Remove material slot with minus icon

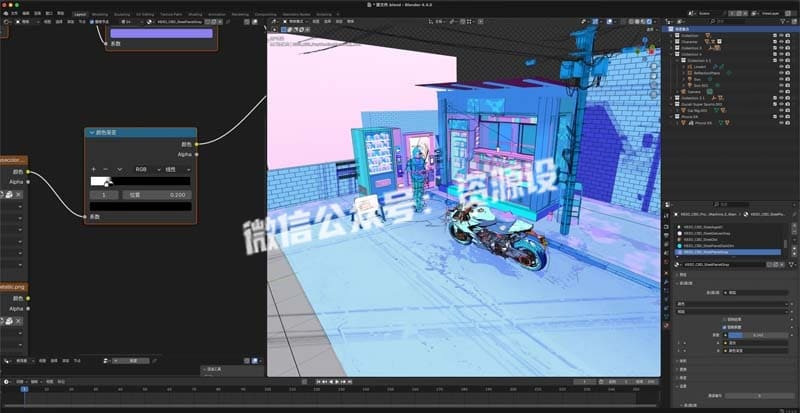[794, 233]
